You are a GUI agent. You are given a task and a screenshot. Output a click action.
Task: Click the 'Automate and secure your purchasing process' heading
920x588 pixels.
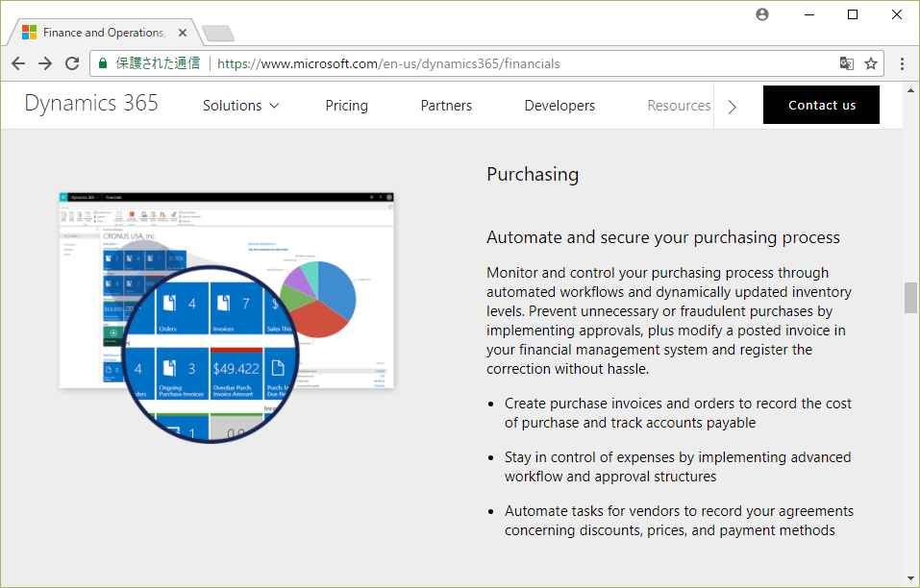tap(663, 237)
